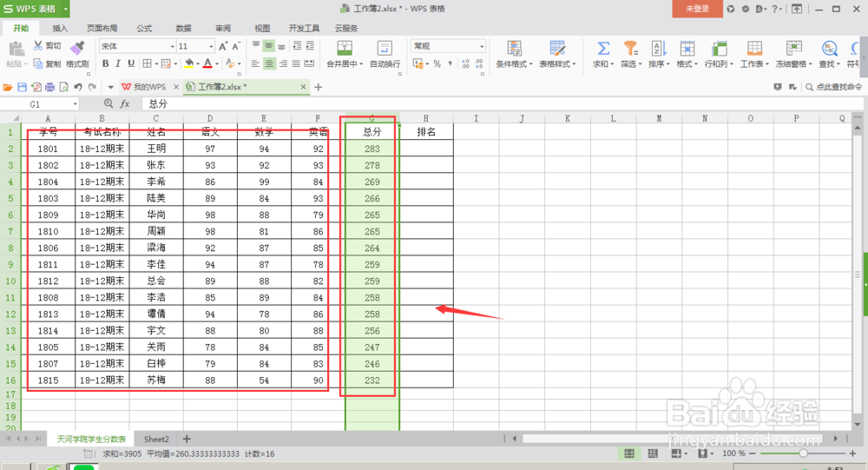The width and height of the screenshot is (868, 470).
Task: Click the Wrap Text (自动换行) icon
Action: [x=385, y=49]
